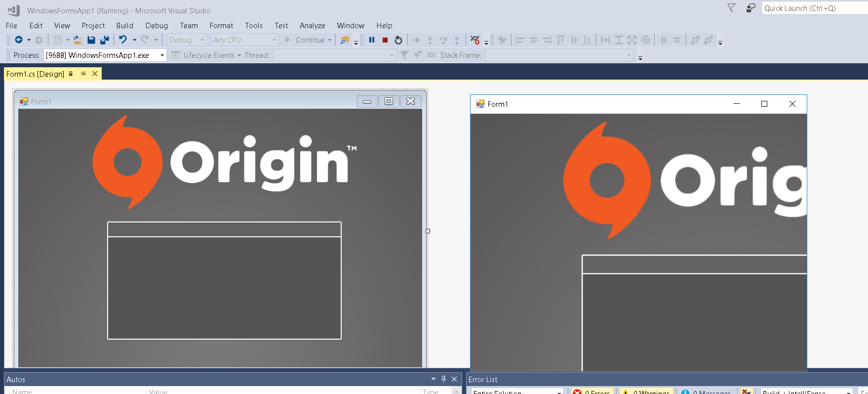Click the Align Tops layout icon

(x=560, y=40)
